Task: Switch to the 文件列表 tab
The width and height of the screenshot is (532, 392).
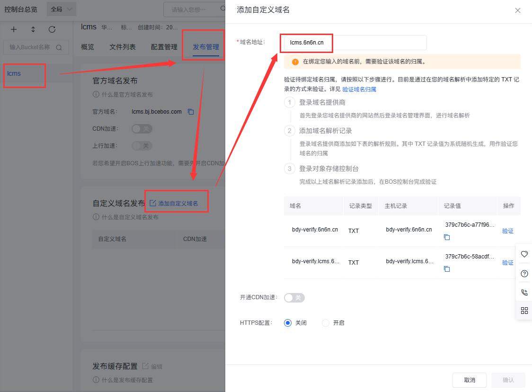Action: pyautogui.click(x=123, y=47)
